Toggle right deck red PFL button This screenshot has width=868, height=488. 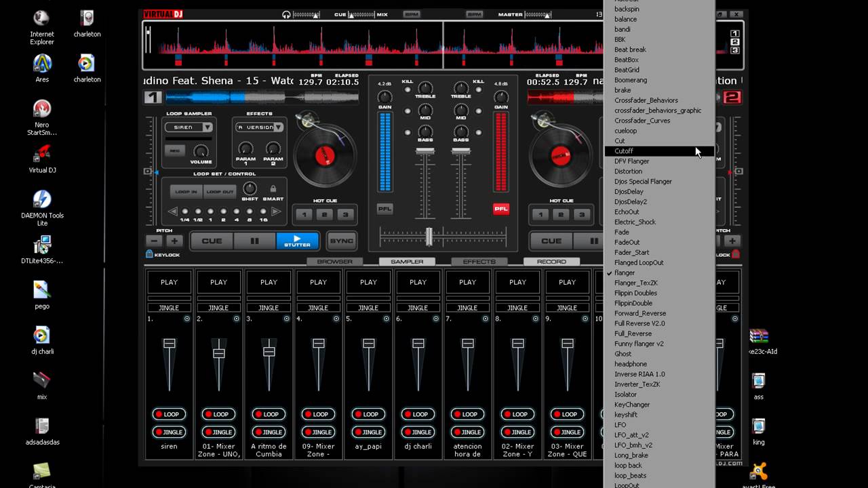pyautogui.click(x=501, y=209)
